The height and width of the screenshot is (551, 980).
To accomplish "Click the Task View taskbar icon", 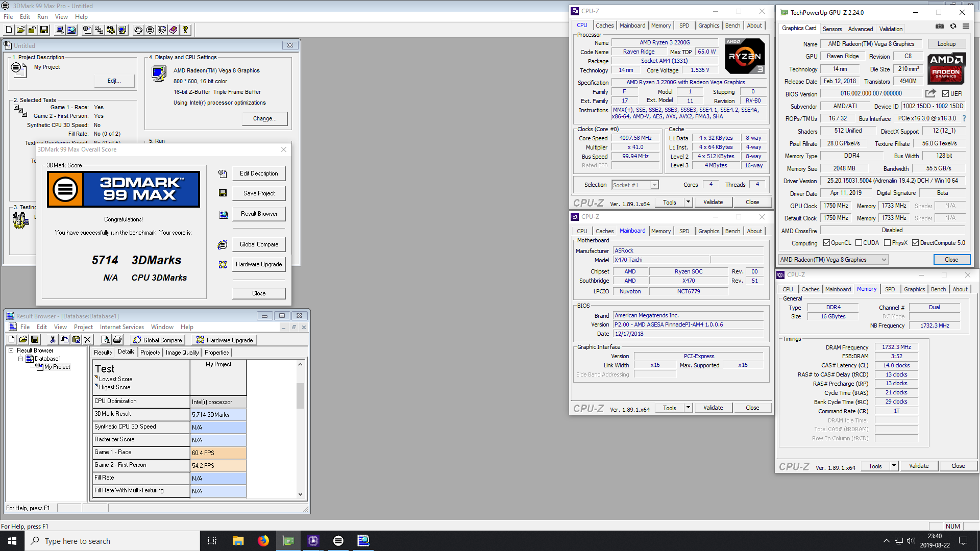I will point(212,541).
